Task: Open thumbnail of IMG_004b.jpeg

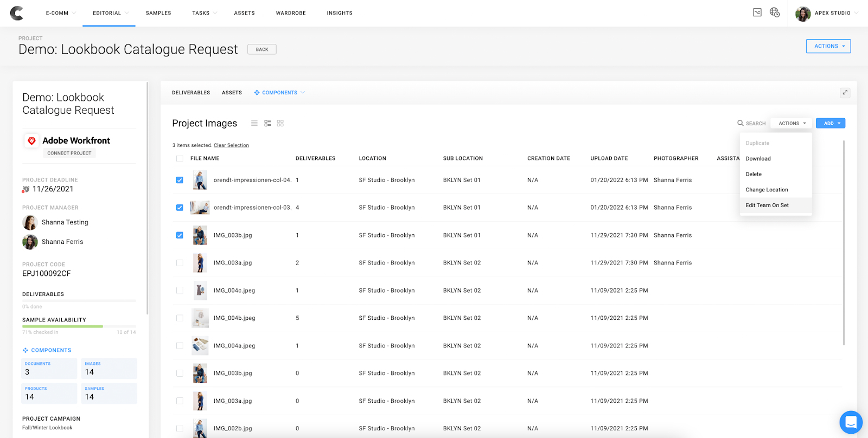Action: (x=200, y=318)
